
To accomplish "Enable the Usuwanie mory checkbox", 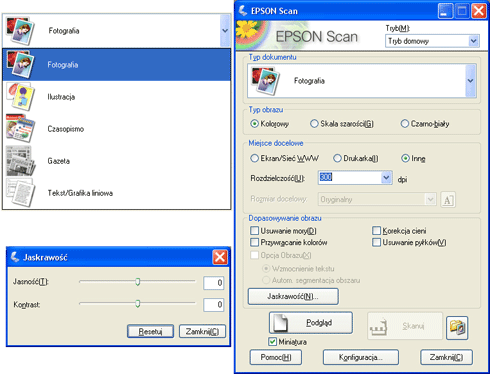I will (x=254, y=231).
